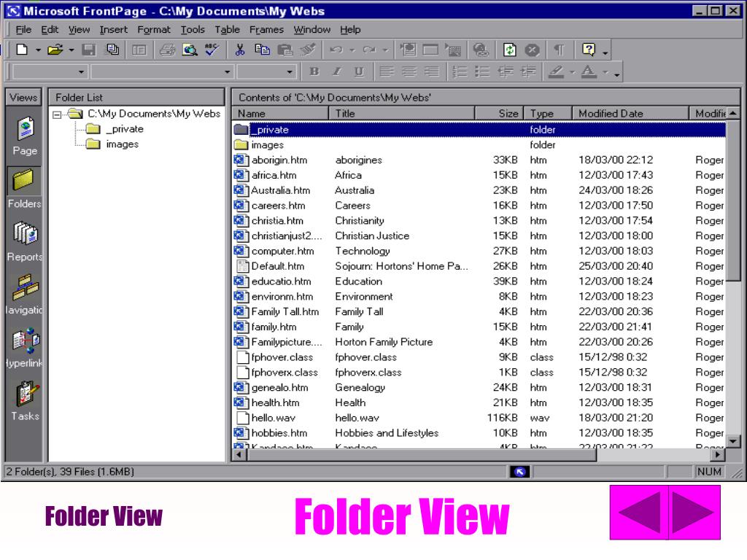Click the Format Painter brush icon
Screen dimensions: 747x560
[x=308, y=50]
